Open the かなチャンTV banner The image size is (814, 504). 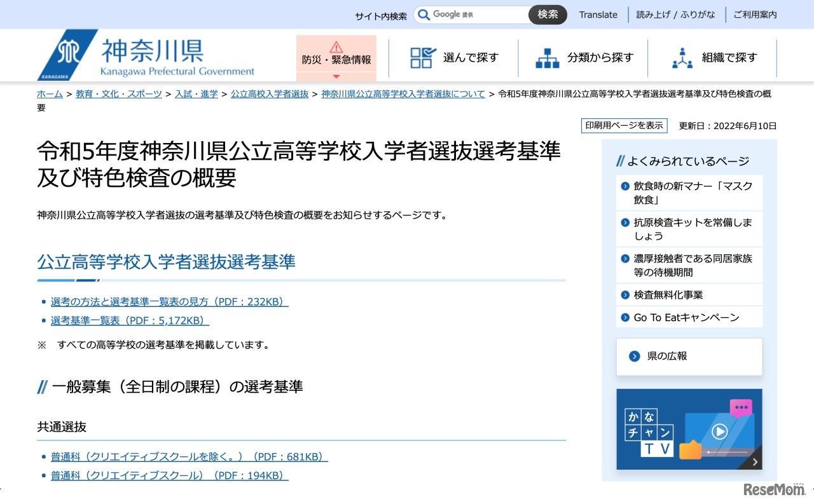point(689,430)
